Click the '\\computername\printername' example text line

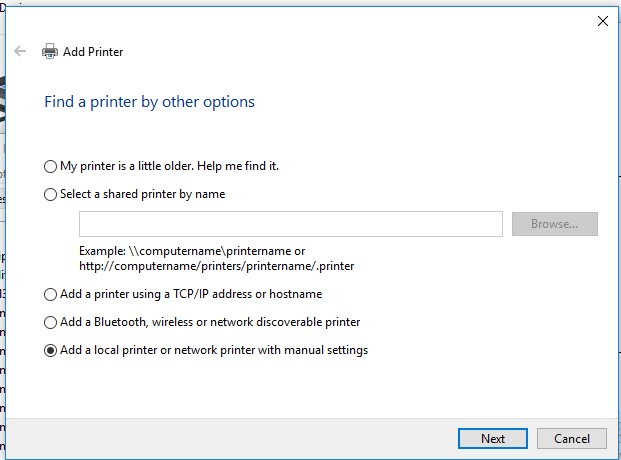tap(192, 251)
